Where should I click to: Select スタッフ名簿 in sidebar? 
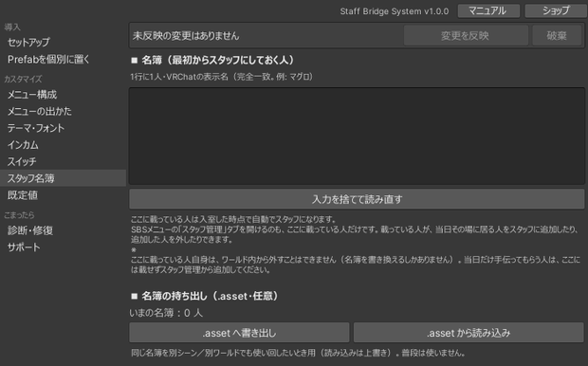coord(63,178)
